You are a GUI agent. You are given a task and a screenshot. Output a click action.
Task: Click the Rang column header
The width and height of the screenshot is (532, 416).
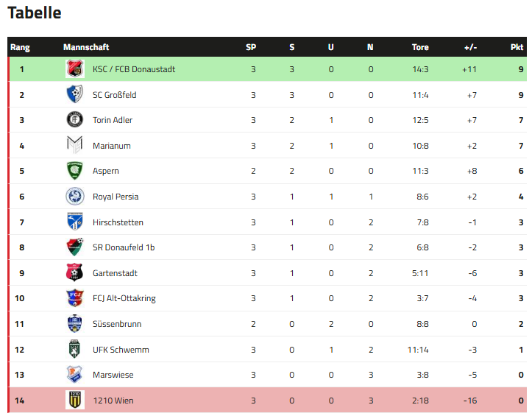(x=20, y=47)
